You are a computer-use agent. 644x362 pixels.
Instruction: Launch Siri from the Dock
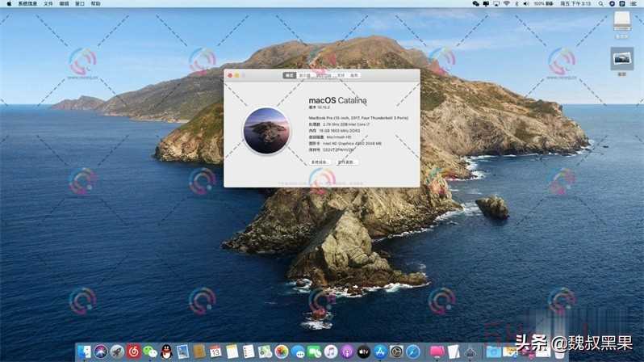101,352
